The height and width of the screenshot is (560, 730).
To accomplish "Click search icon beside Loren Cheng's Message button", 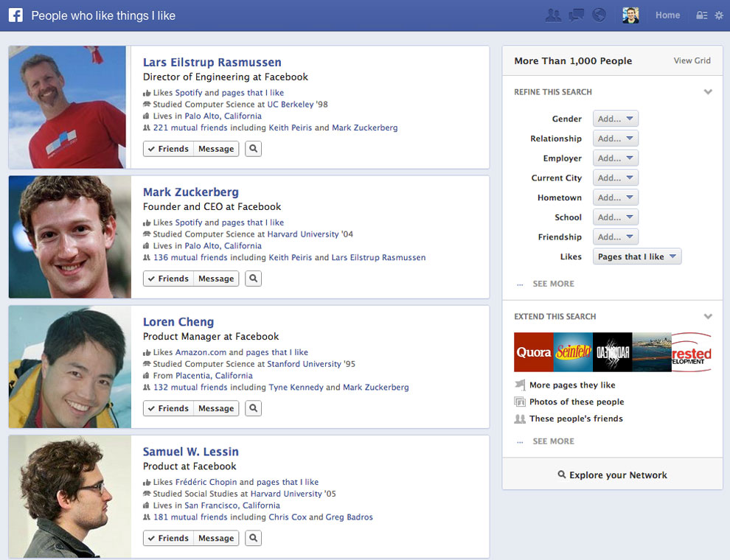I will pyautogui.click(x=253, y=408).
